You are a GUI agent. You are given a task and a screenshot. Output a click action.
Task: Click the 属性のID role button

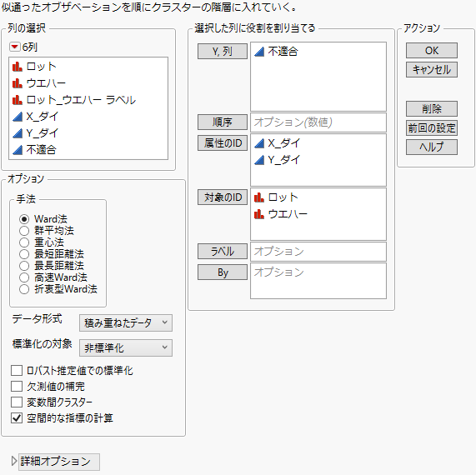(x=223, y=143)
